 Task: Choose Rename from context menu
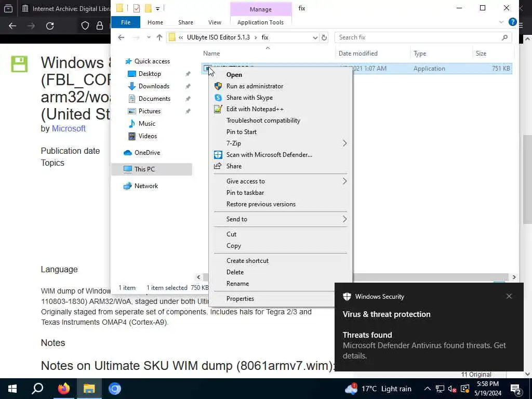coord(237,284)
